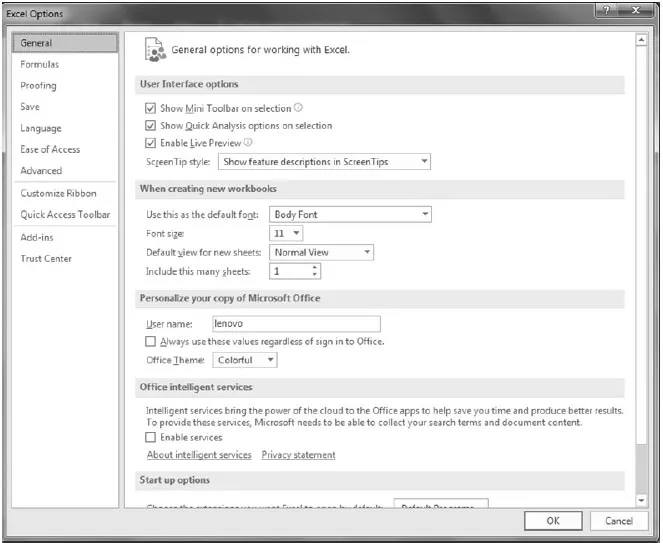Open the Customize Ribbon section
The height and width of the screenshot is (543, 663).
point(59,193)
